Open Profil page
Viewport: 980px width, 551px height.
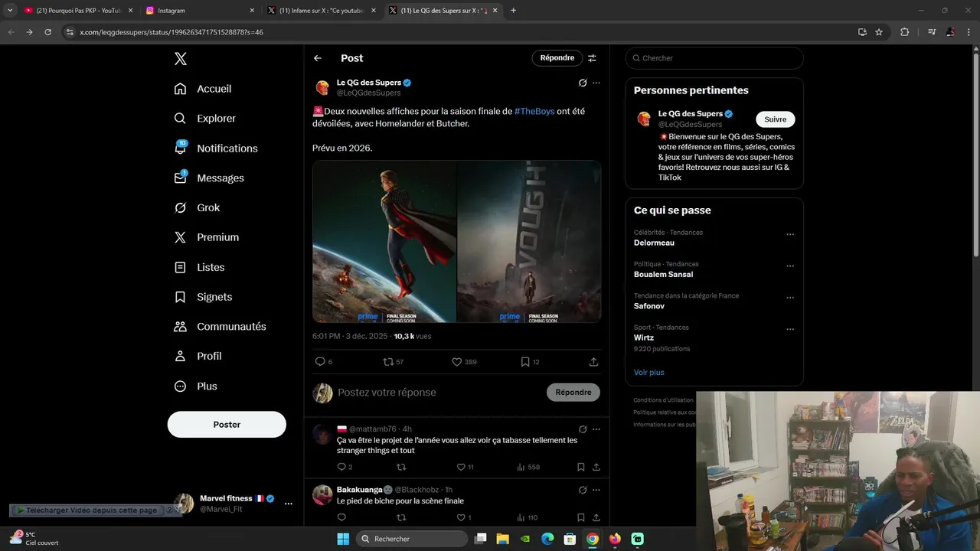coord(198,357)
